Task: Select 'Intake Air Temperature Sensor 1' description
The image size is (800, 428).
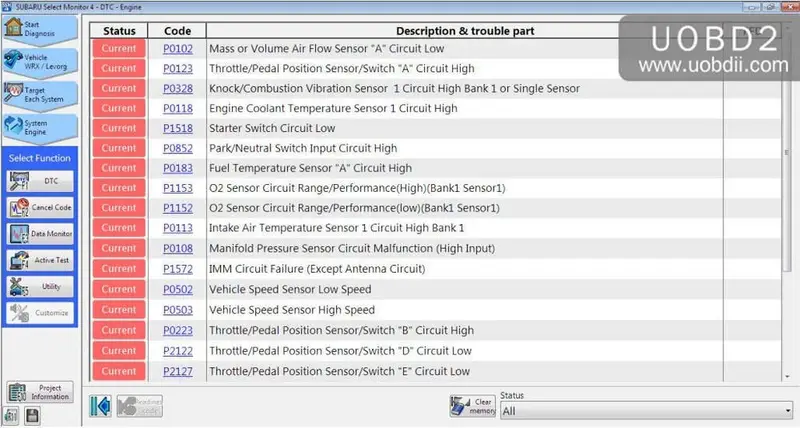Action: [x=336, y=228]
